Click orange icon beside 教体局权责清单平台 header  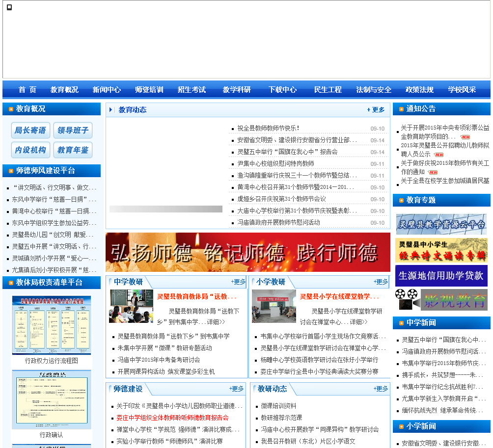click(11, 283)
